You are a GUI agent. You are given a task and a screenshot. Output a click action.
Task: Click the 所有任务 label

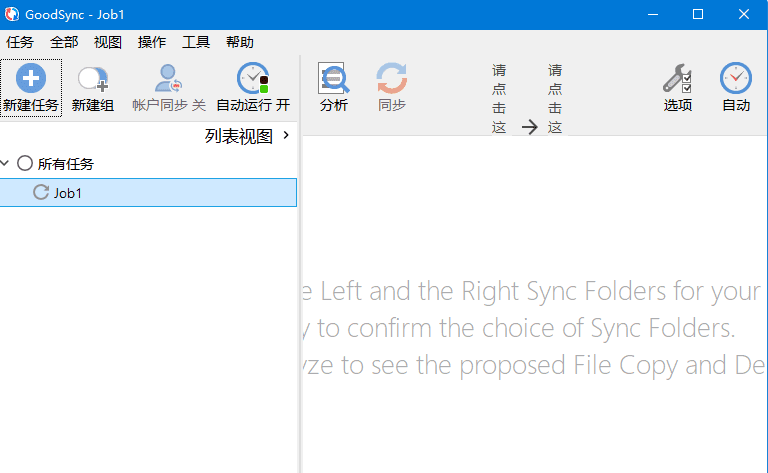coord(66,164)
